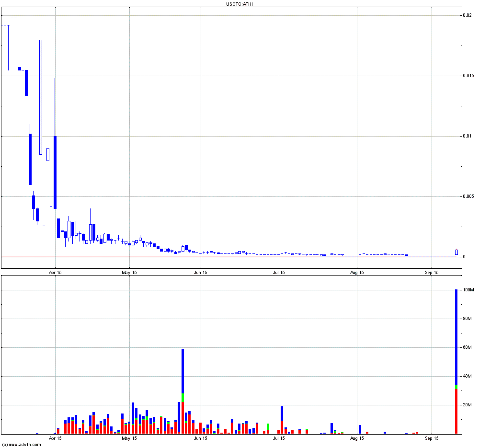Click the Aug 15 label under price chart
479x448 pixels.
pyautogui.click(x=357, y=273)
